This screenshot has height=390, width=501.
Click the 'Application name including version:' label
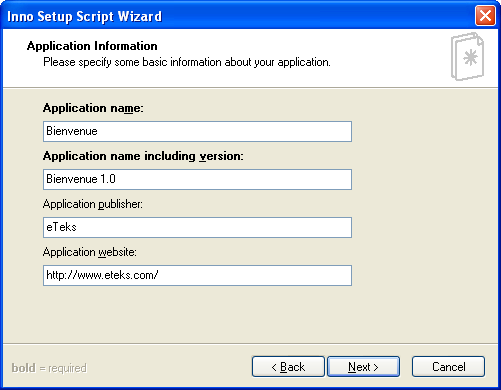(143, 156)
